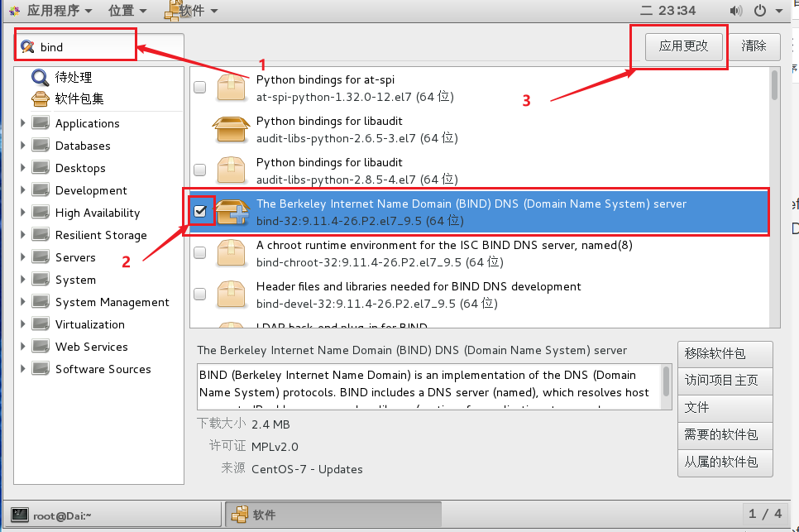This screenshot has width=799, height=532.
Task: Click the Software Sources folder icon
Action: [x=41, y=368]
